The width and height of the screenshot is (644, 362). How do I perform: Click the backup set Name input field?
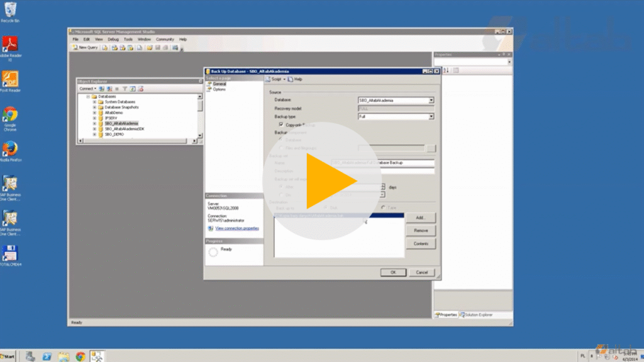coord(383,163)
